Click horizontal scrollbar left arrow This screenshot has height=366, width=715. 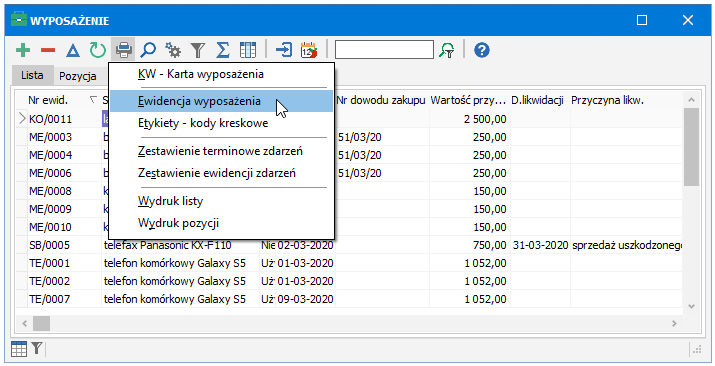pos(25,324)
